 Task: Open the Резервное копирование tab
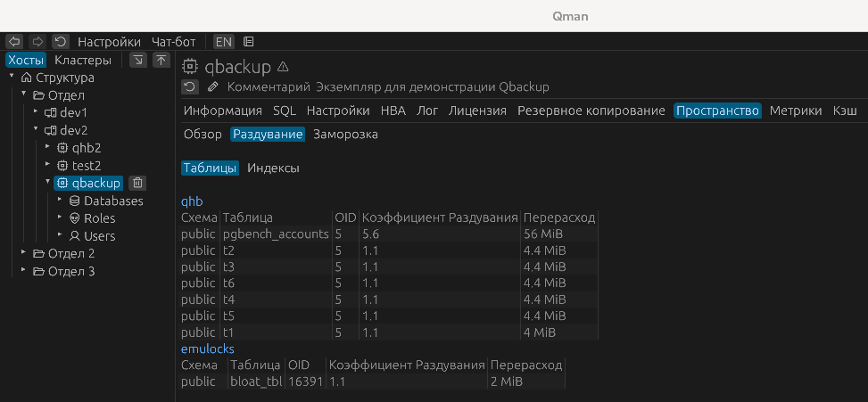click(591, 111)
